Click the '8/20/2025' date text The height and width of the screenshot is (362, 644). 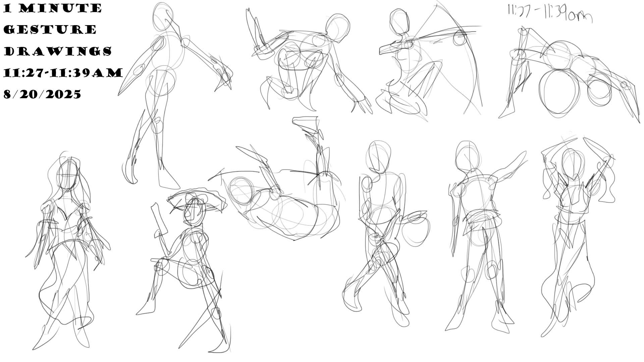[43, 94]
